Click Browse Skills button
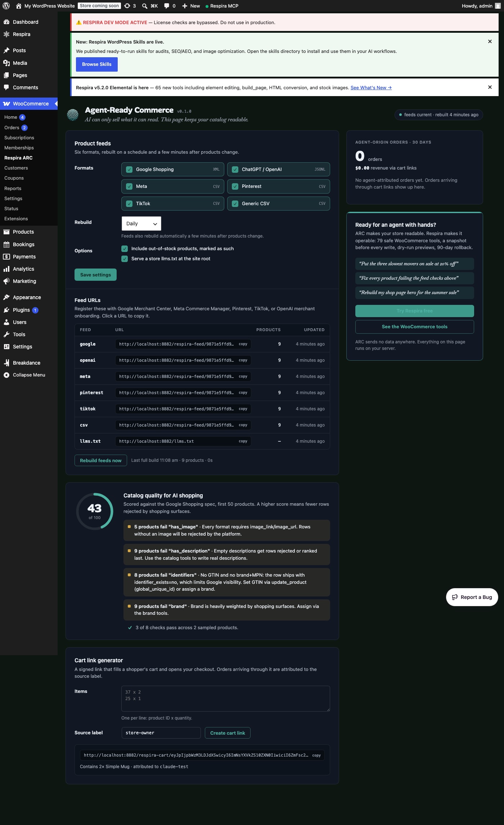 [x=97, y=64]
